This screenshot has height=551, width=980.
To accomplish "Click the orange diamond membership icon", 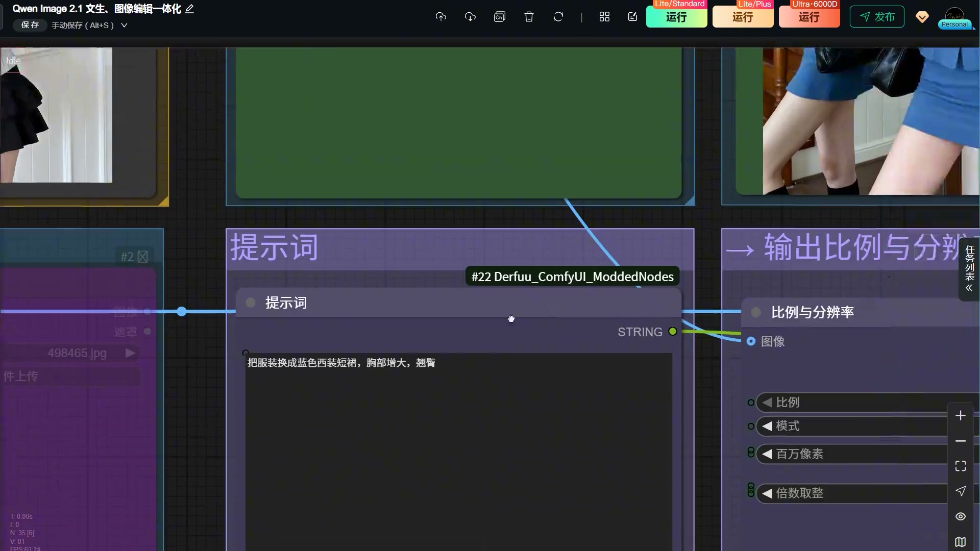I will click(x=922, y=17).
